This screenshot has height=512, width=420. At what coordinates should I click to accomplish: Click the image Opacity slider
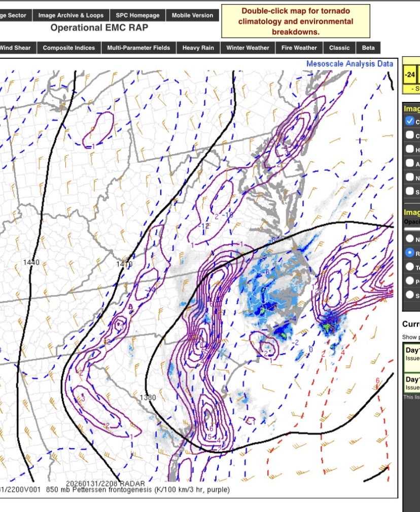[x=412, y=230]
